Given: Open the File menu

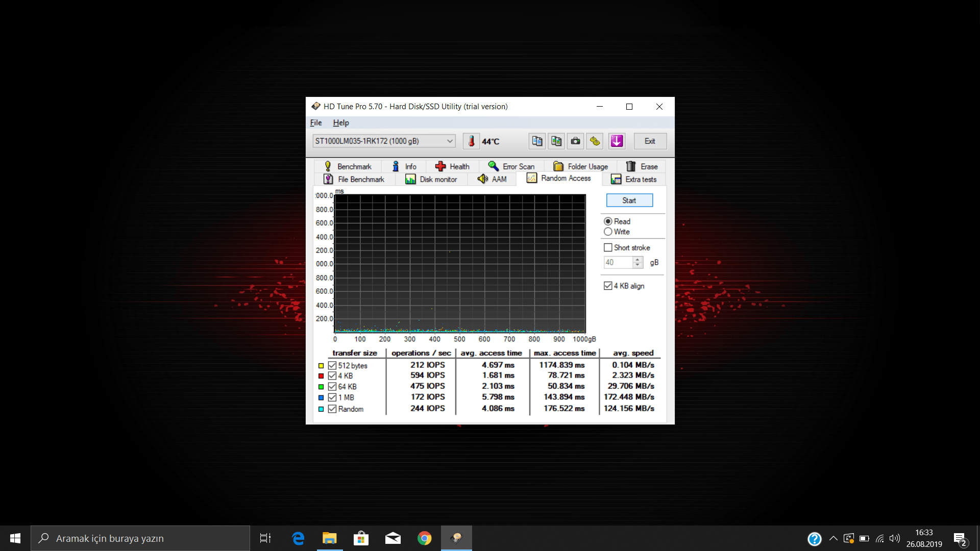Looking at the screenshot, I should click(x=315, y=122).
